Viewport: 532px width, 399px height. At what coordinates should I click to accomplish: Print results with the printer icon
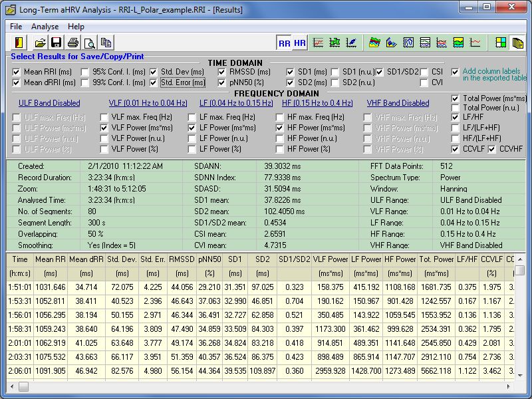click(x=73, y=43)
